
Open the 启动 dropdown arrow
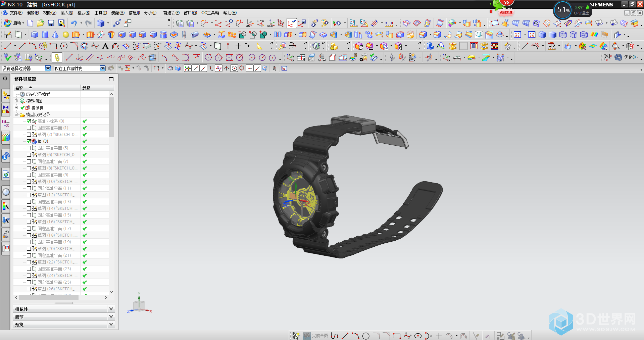tap(23, 23)
